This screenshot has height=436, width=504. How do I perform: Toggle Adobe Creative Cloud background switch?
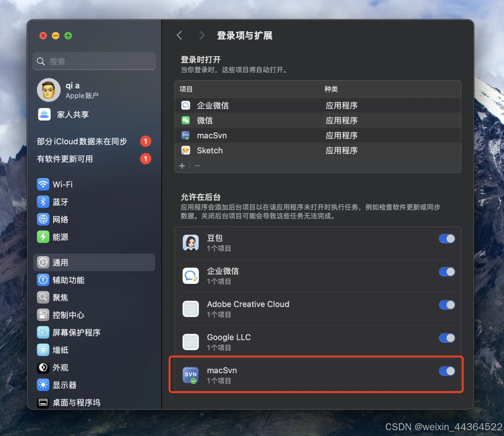(447, 305)
